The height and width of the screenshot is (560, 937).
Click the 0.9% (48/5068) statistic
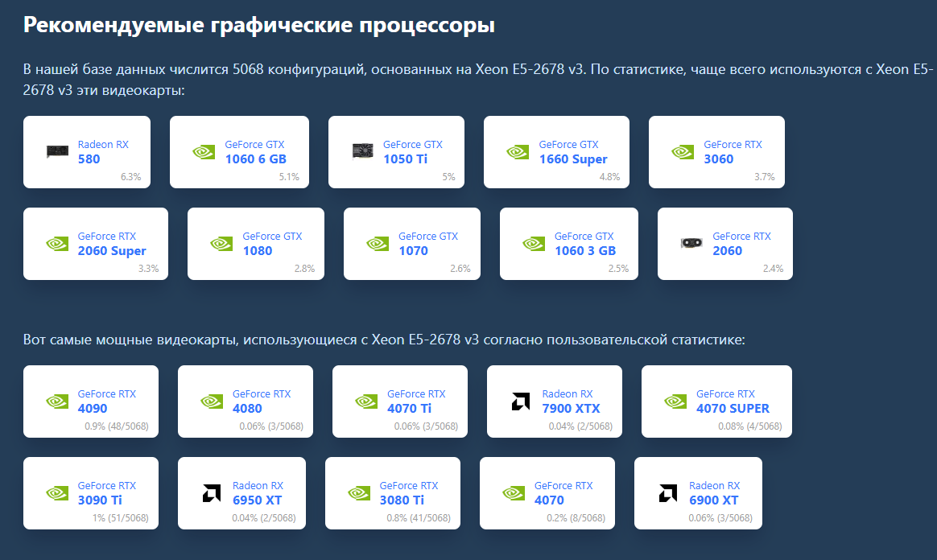(x=117, y=426)
